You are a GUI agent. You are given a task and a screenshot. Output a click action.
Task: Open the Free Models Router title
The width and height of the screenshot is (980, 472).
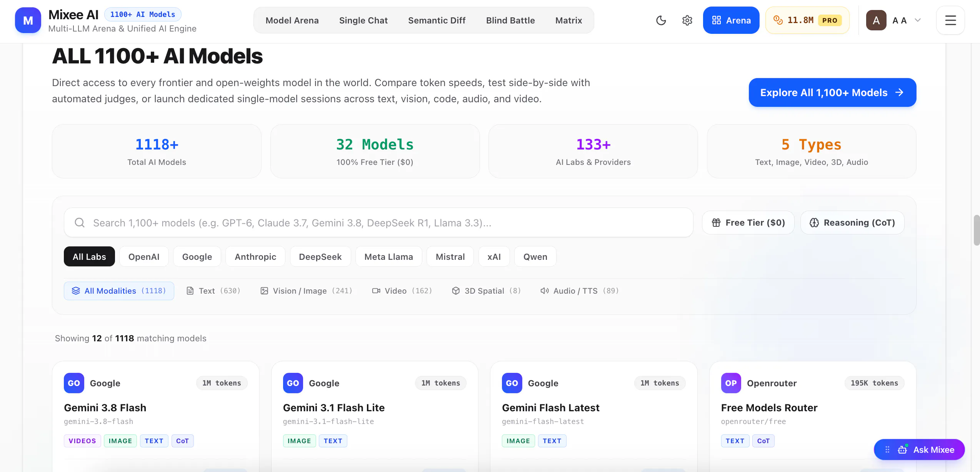pos(769,408)
